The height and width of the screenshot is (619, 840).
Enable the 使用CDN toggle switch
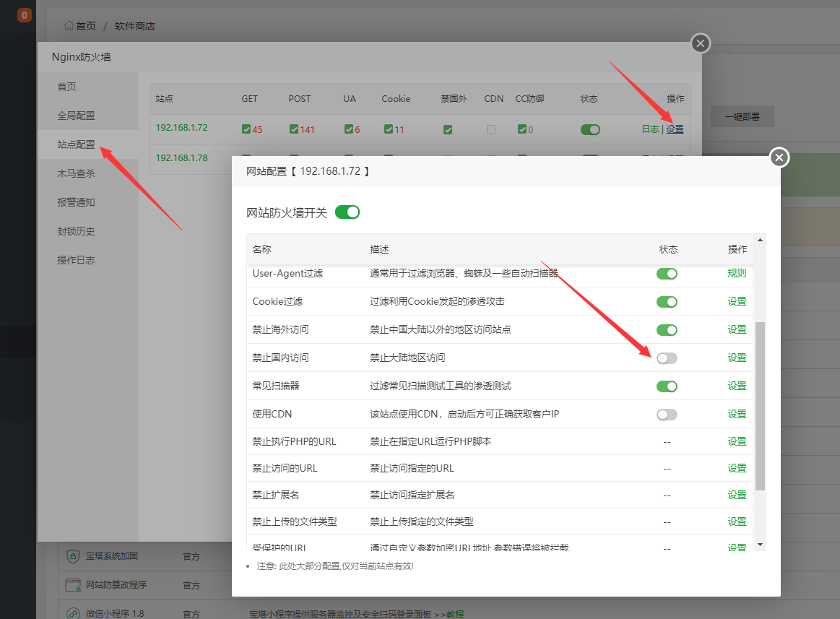click(667, 415)
